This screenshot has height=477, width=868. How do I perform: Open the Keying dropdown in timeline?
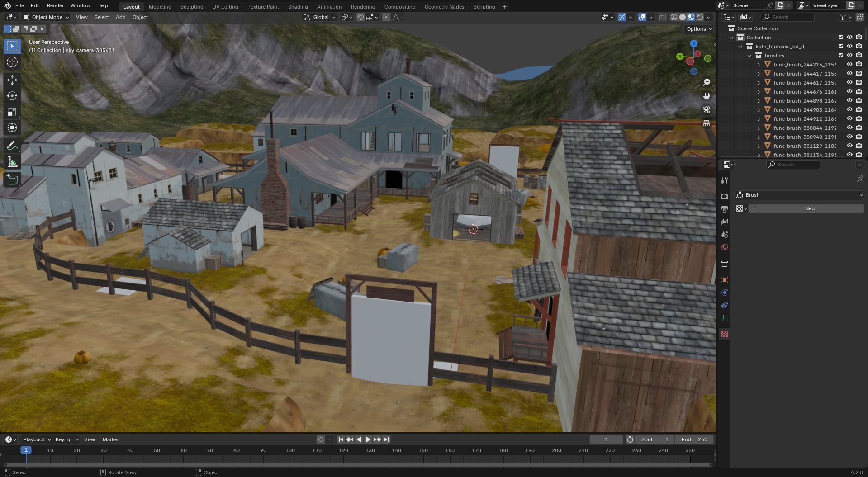tap(66, 439)
